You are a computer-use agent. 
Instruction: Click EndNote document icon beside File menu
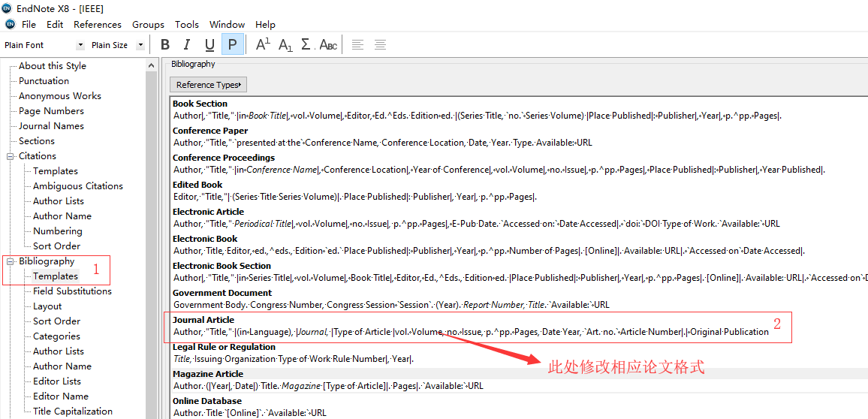(10, 24)
